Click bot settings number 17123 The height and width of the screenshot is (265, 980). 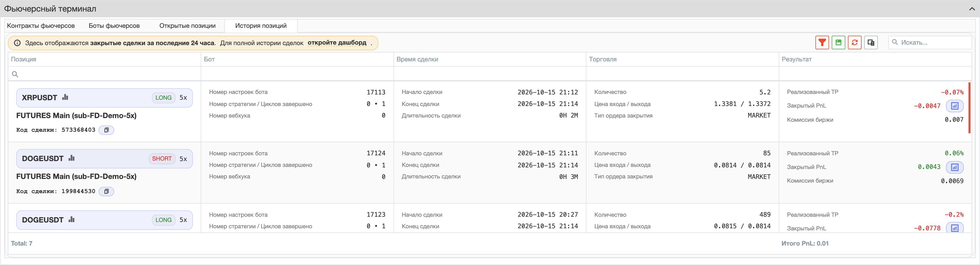pyautogui.click(x=376, y=214)
